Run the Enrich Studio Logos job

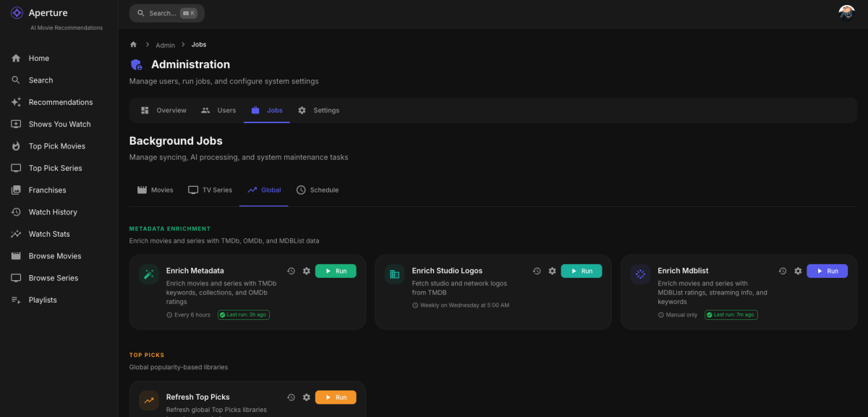pos(582,271)
